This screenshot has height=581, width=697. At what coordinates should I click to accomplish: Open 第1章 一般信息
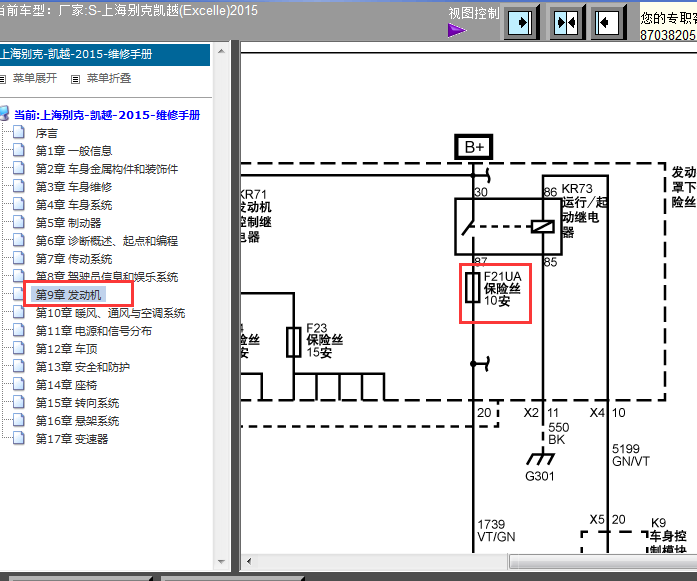pyautogui.click(x=74, y=151)
